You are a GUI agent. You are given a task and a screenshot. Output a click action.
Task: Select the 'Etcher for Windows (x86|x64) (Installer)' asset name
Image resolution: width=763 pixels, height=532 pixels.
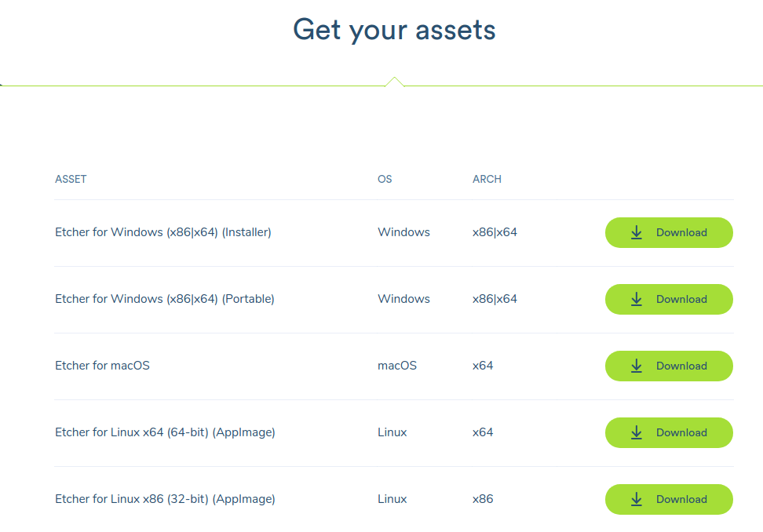162,232
